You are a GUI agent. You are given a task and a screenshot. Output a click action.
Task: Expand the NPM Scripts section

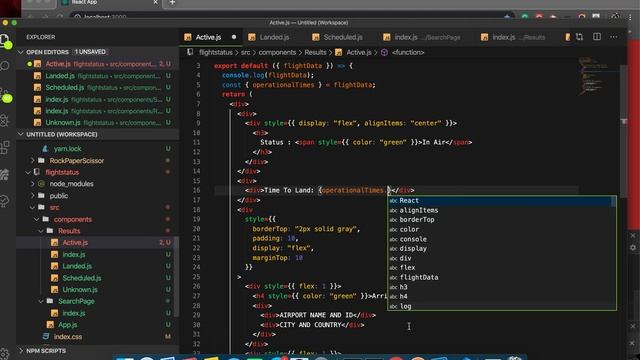coord(21,351)
